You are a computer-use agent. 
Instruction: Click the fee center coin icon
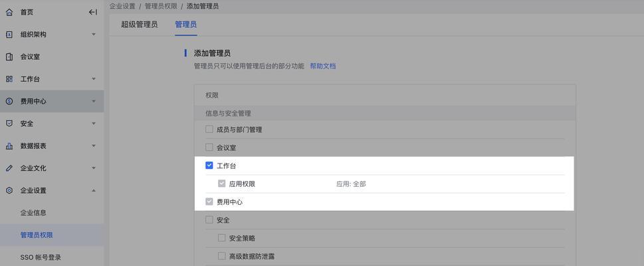[9, 101]
